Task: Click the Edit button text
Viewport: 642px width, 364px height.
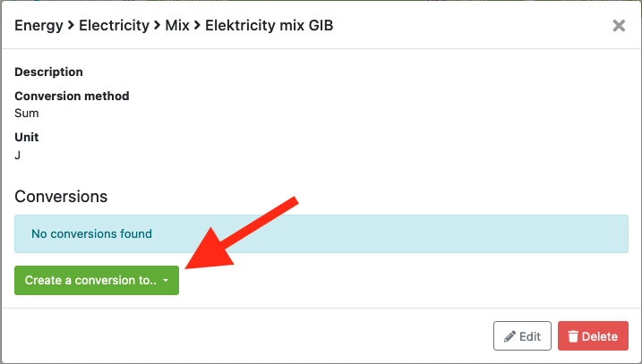Action: tap(530, 336)
